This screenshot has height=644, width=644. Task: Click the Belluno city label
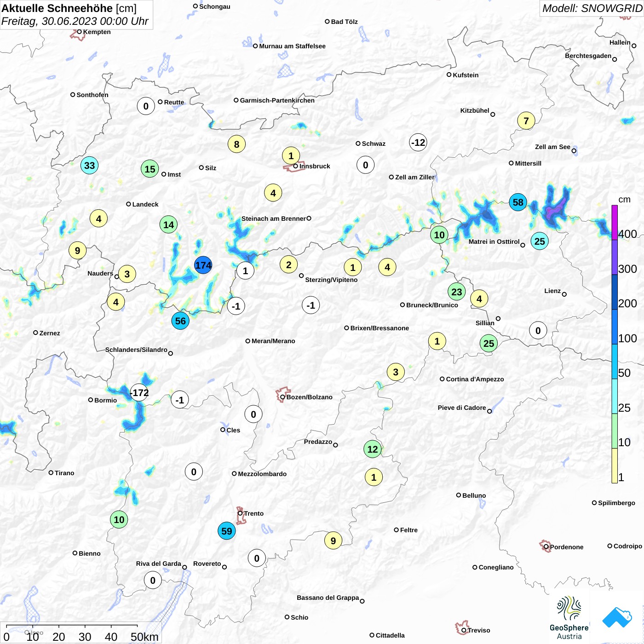coord(474,495)
